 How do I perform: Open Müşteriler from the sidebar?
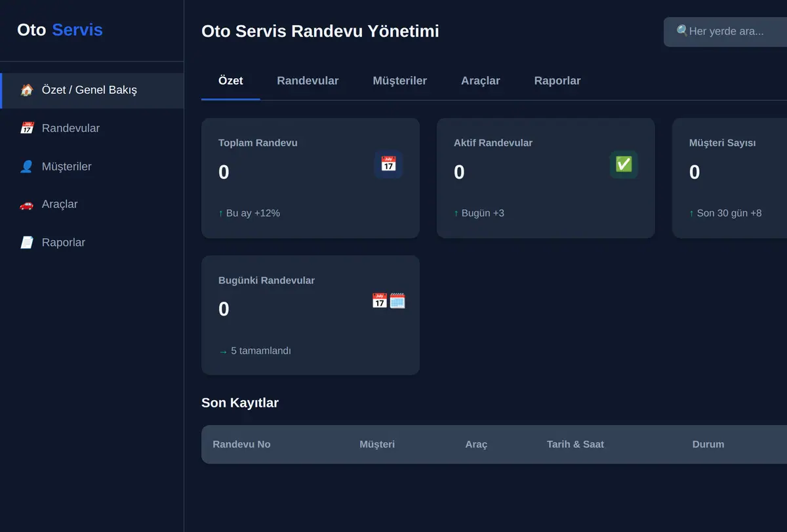[x=92, y=167]
